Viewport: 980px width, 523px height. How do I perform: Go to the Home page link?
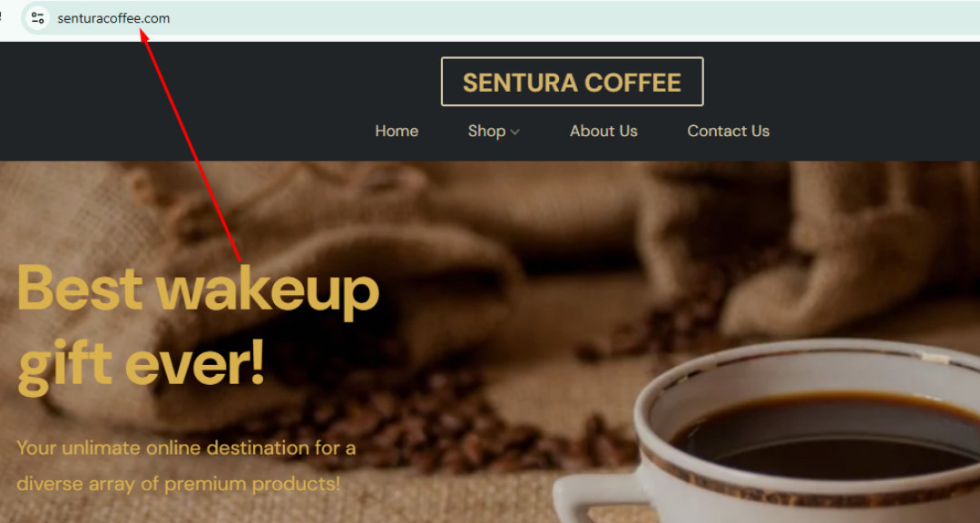click(x=397, y=131)
